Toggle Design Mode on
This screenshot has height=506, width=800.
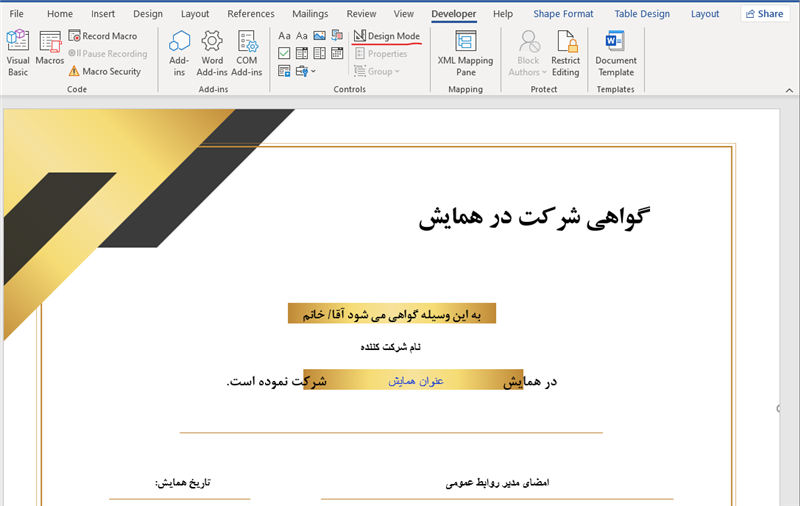(x=386, y=36)
